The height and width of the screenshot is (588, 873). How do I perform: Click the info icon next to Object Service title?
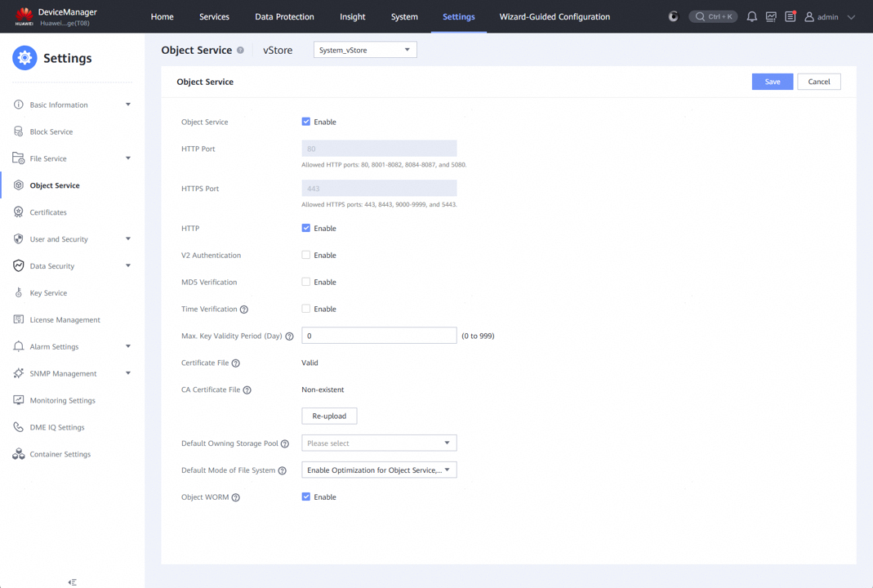point(240,51)
